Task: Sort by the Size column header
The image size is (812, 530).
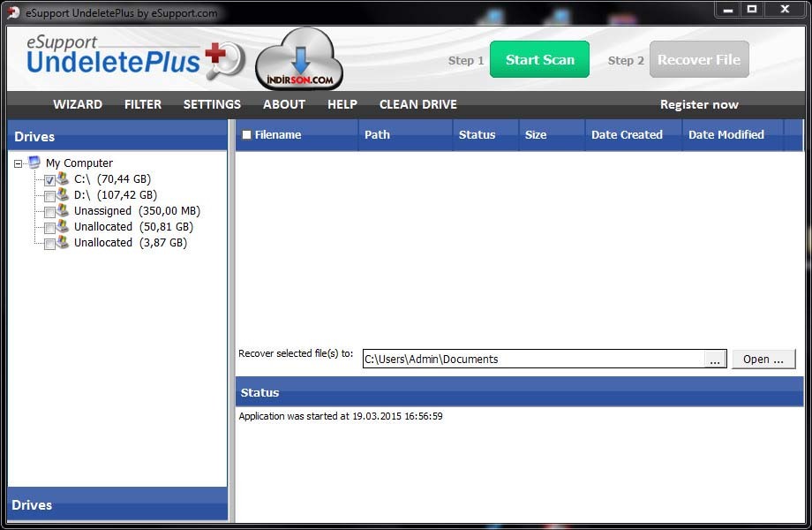Action: (552, 134)
